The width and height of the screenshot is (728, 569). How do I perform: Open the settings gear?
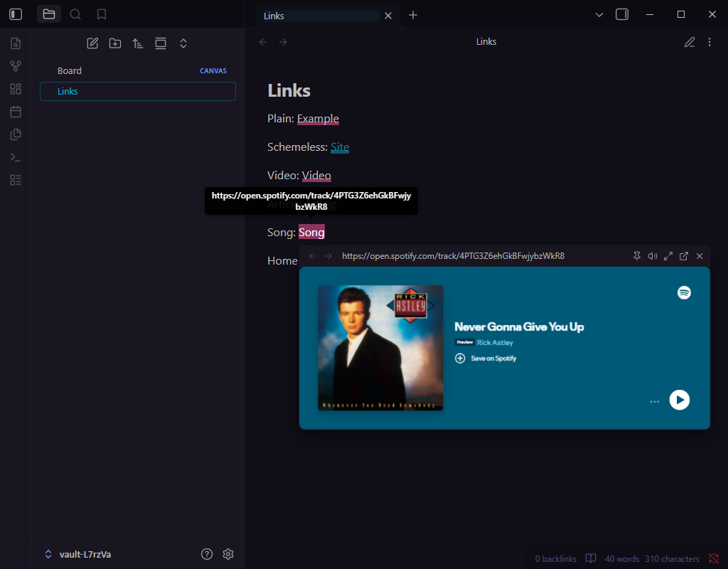point(228,554)
